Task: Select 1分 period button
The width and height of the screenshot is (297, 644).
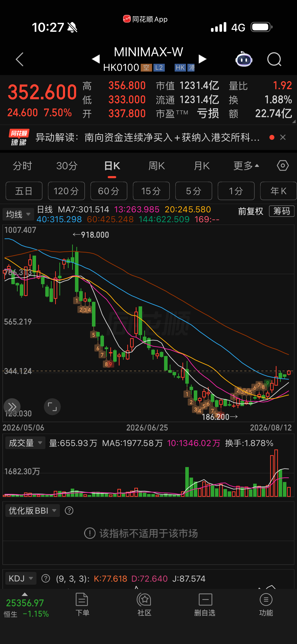Action: pyautogui.click(x=236, y=191)
